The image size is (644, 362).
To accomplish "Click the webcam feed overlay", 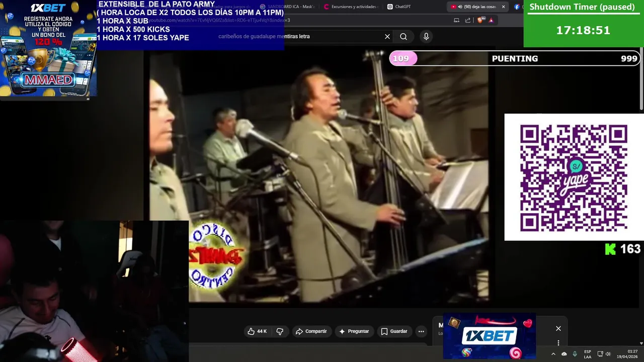I will point(94,291).
